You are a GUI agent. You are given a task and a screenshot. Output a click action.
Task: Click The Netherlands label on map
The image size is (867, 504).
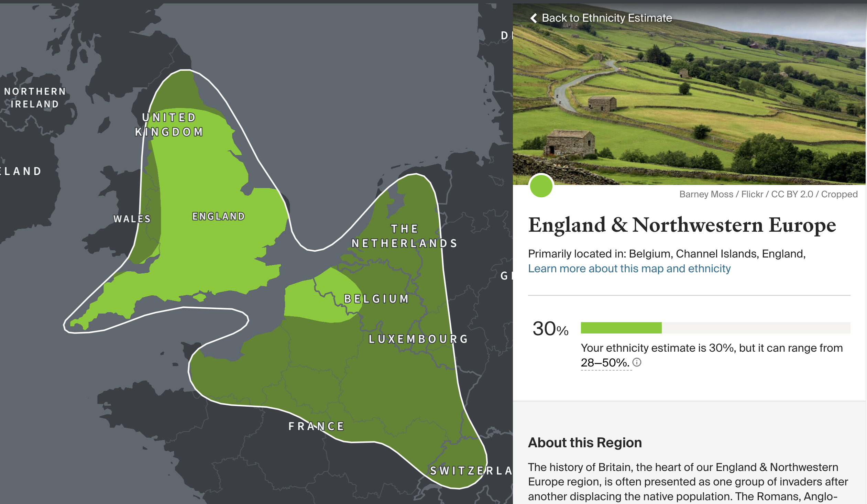405,236
